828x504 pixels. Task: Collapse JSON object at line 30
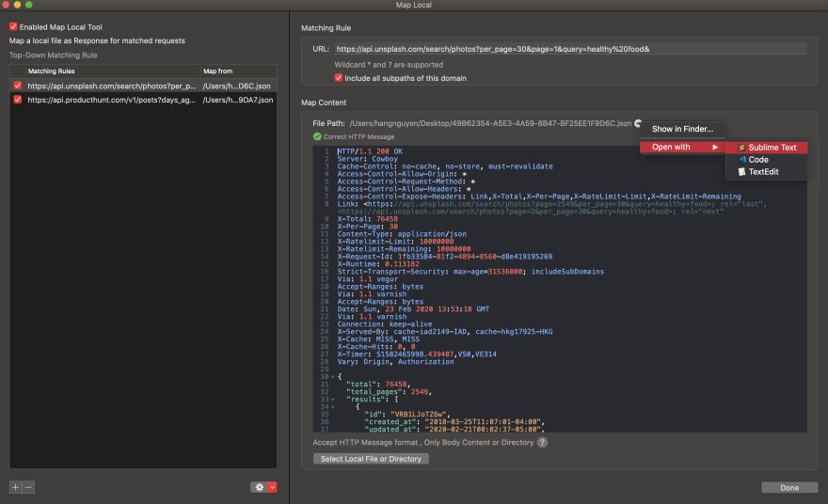pyautogui.click(x=333, y=377)
